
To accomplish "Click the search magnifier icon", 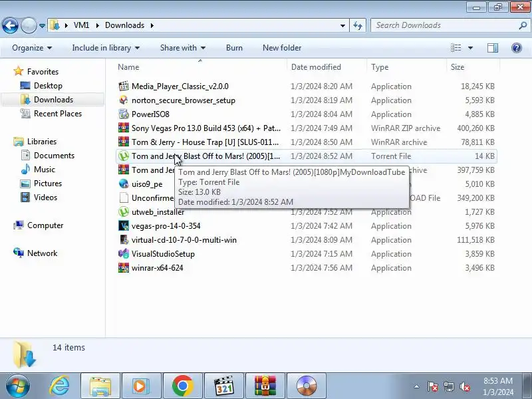I will pyautogui.click(x=523, y=25).
